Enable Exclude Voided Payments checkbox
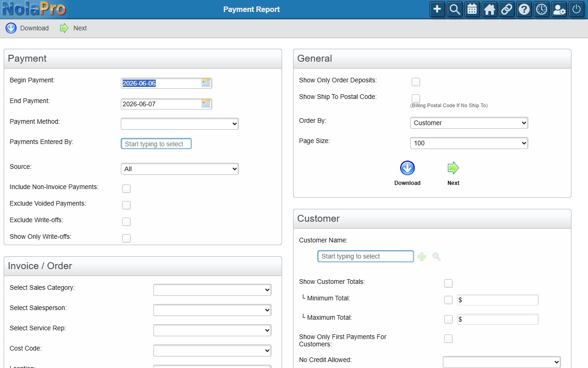 pyautogui.click(x=126, y=205)
